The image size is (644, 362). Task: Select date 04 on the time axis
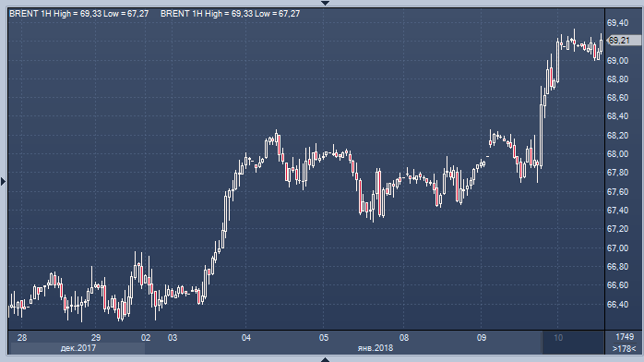246,338
